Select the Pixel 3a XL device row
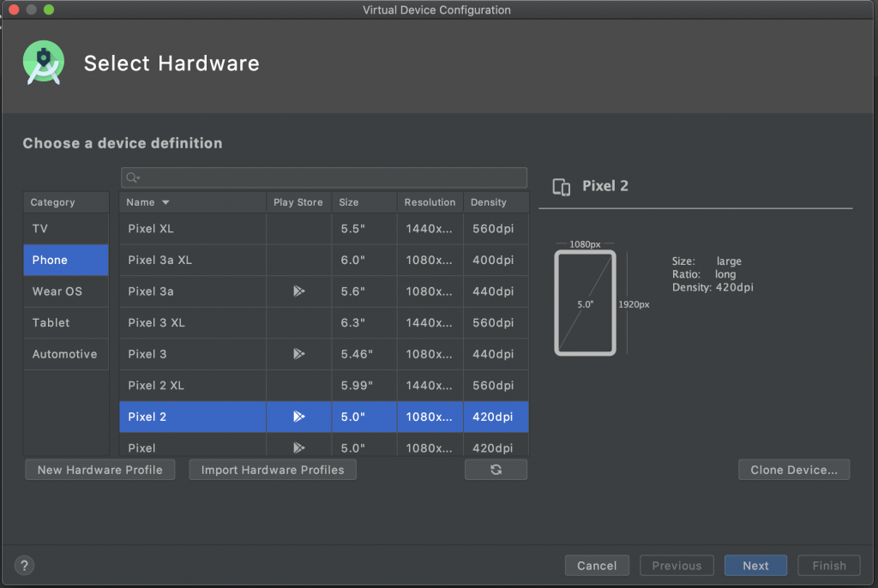The width and height of the screenshot is (878, 588). (193, 261)
